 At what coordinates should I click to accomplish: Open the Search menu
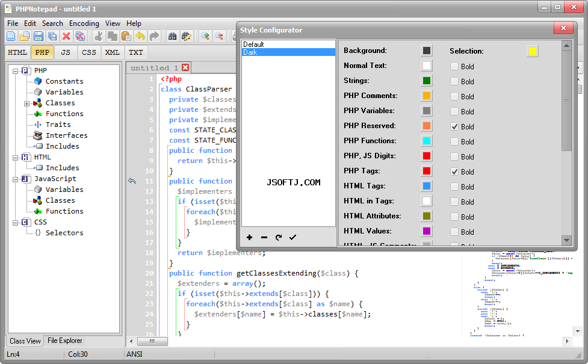point(52,23)
